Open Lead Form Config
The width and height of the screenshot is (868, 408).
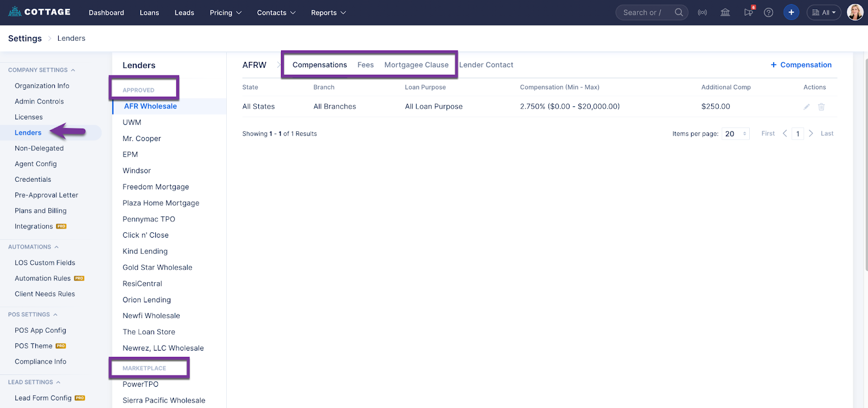(x=43, y=398)
